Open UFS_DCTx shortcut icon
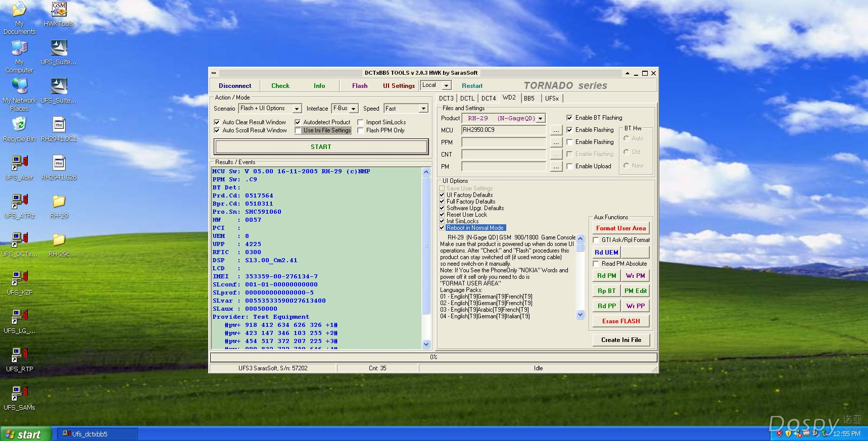 (19, 244)
